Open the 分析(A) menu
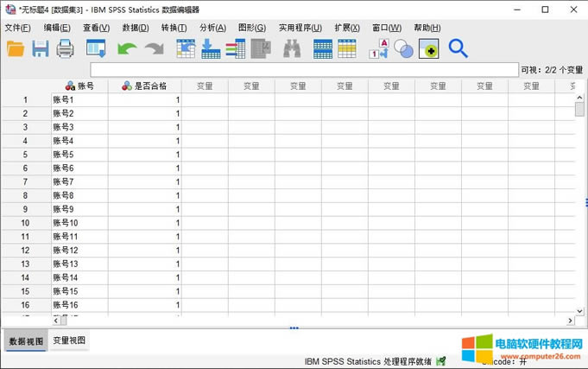588x369 pixels. 212,28
